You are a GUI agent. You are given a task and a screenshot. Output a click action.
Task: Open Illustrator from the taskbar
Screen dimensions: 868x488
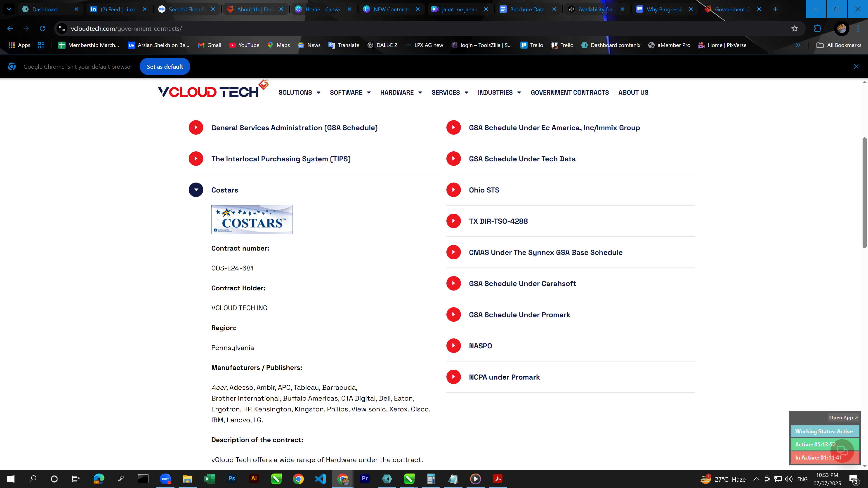(254, 479)
